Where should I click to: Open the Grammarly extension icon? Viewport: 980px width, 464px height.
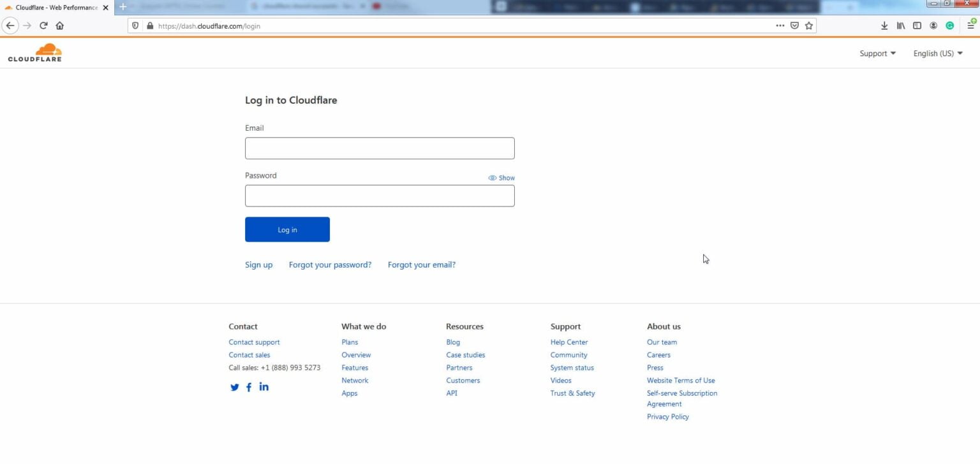point(949,25)
